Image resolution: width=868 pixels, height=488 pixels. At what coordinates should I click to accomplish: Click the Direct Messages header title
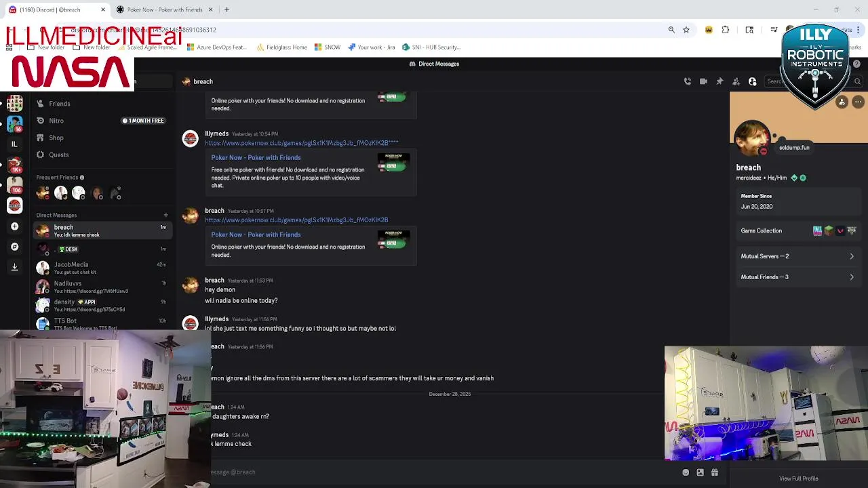click(434, 64)
